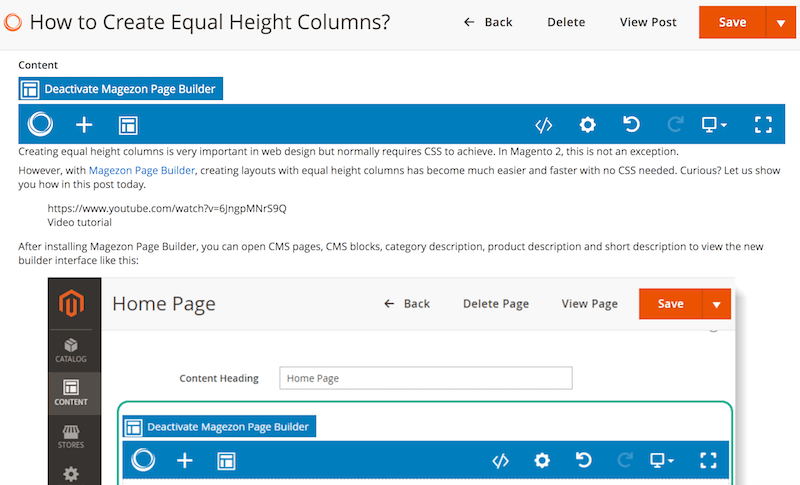
Task: Click the Catalog icon in screenshot sidebar
Action: (x=71, y=349)
